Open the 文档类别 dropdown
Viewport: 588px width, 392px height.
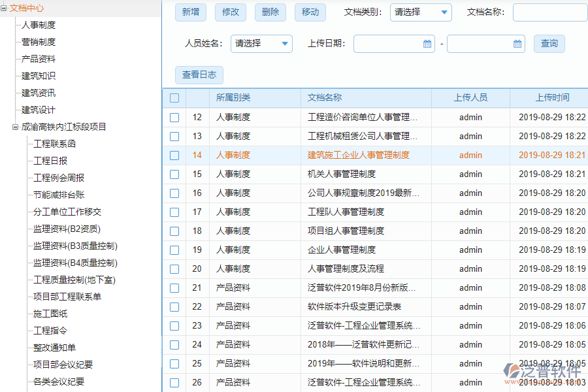(x=421, y=12)
